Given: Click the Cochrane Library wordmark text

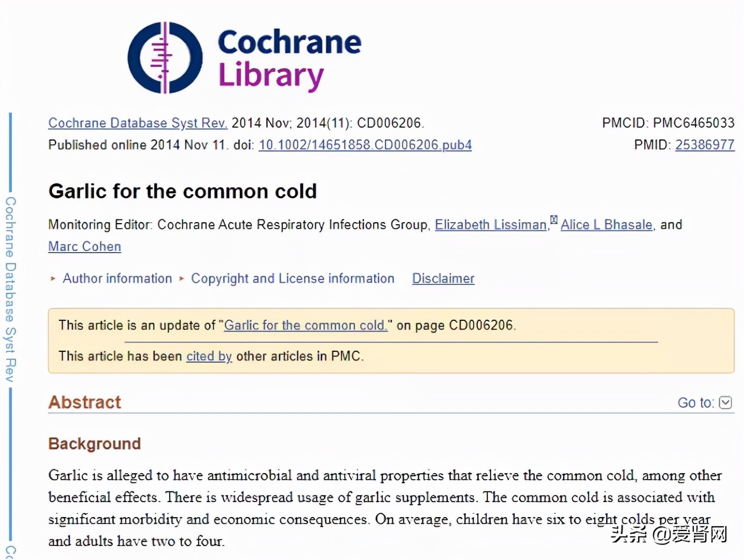Looking at the screenshot, I should [x=289, y=58].
